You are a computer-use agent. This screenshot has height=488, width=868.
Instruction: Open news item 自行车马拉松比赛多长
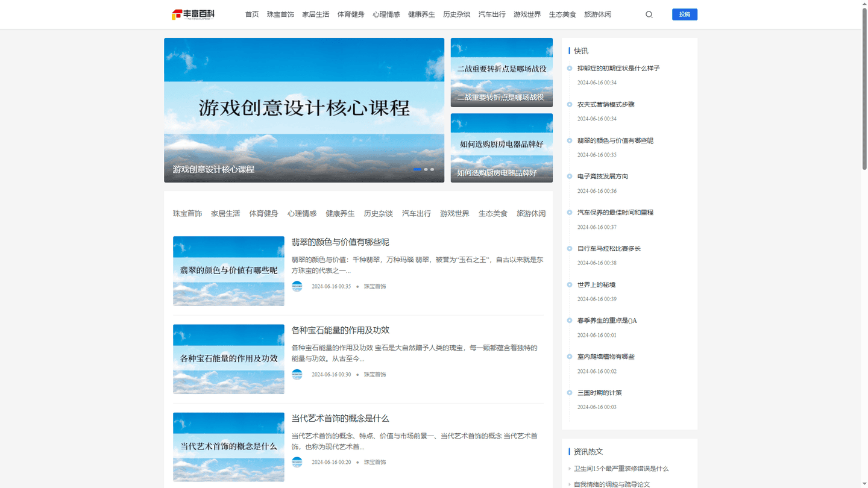[609, 249]
